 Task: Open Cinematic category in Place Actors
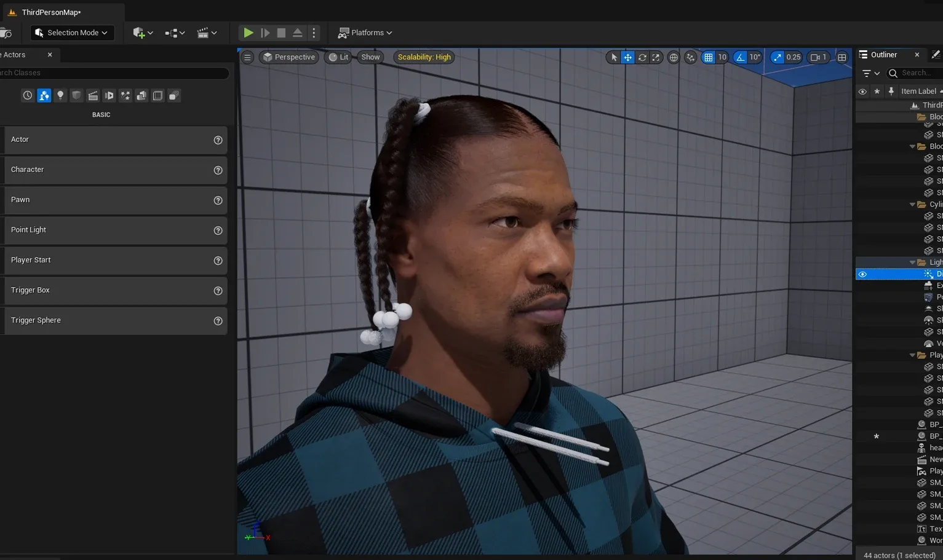93,96
